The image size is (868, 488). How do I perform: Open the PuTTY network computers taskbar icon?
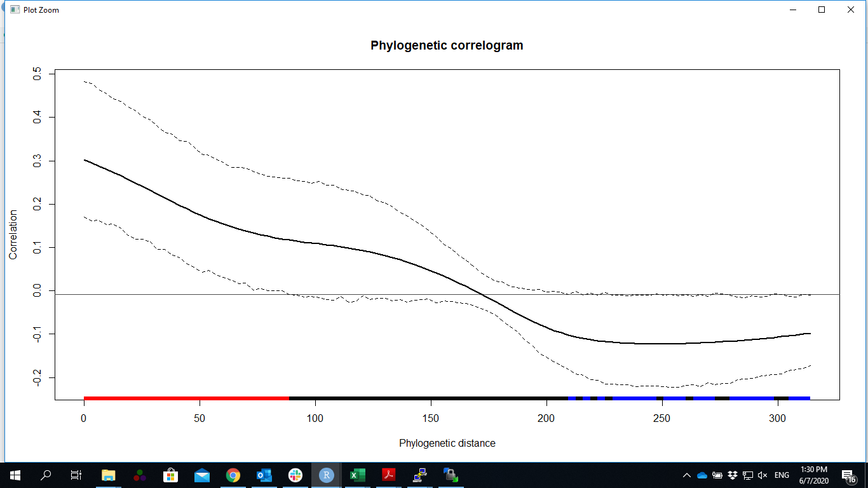point(419,475)
